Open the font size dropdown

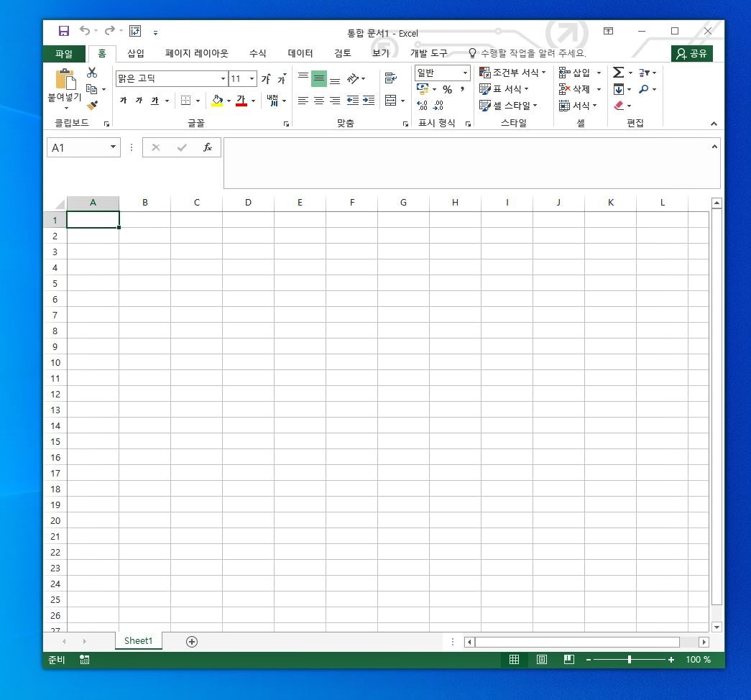tap(252, 78)
